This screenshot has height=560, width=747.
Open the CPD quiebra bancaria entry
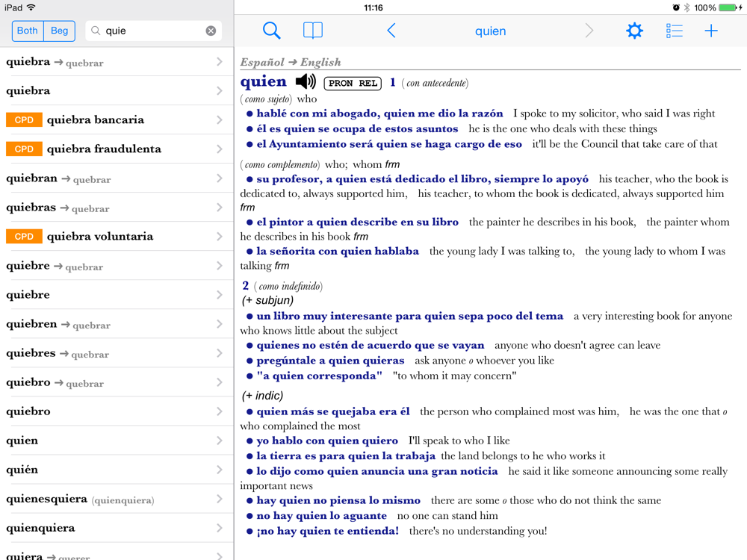[117, 120]
